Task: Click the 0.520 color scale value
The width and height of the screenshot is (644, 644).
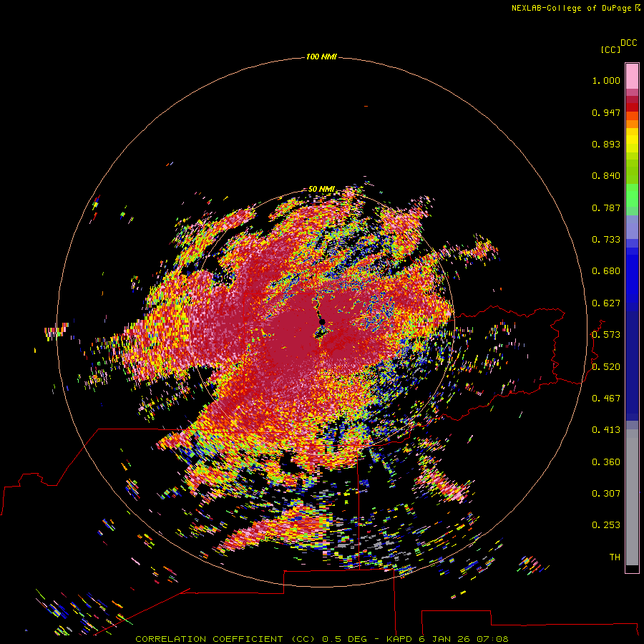Action: point(606,367)
